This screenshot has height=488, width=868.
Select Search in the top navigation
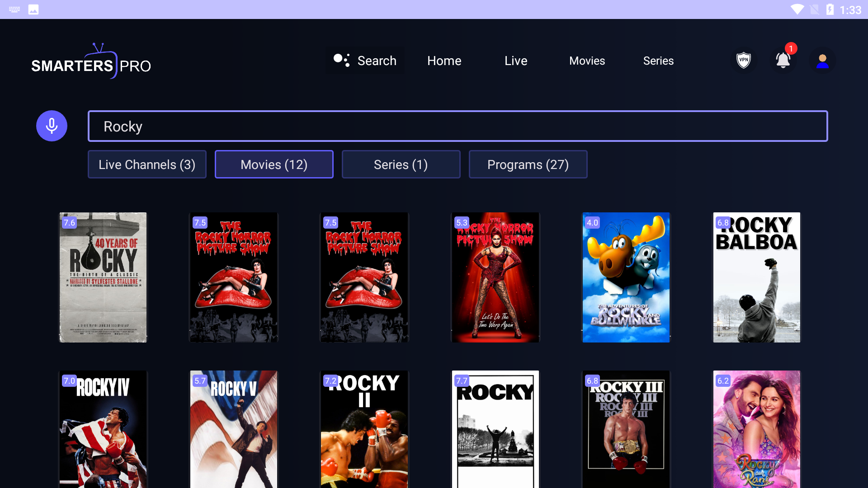coord(365,61)
